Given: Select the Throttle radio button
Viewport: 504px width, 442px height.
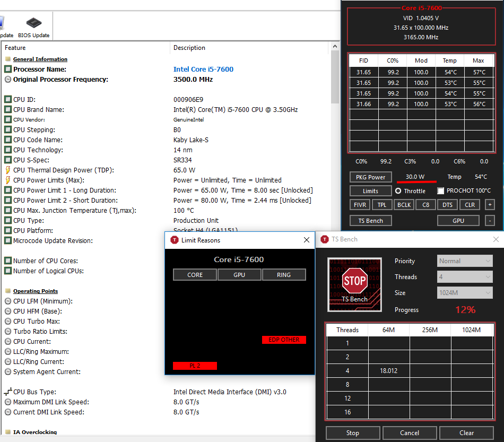Looking at the screenshot, I should (398, 191).
